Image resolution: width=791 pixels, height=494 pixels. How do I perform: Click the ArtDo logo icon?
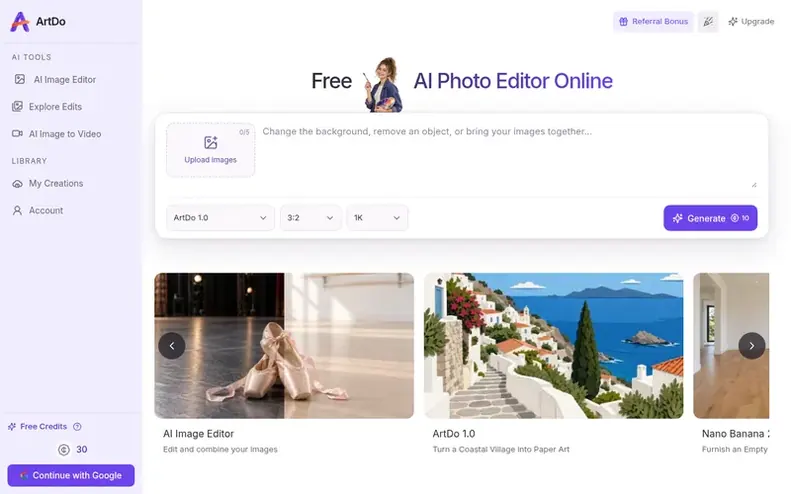click(x=20, y=22)
